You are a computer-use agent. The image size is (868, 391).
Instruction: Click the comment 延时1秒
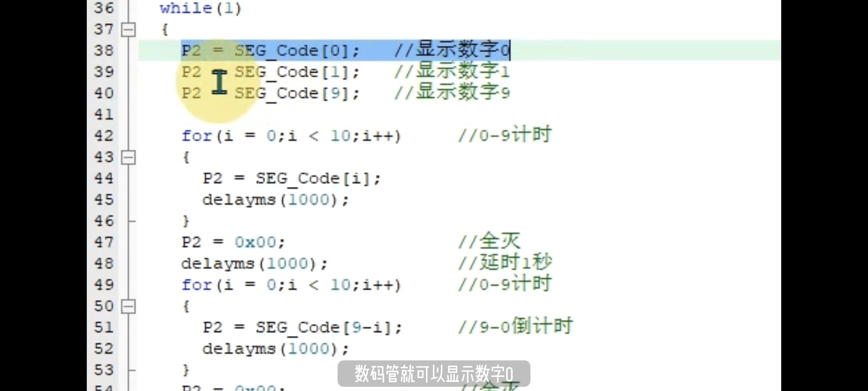[505, 262]
